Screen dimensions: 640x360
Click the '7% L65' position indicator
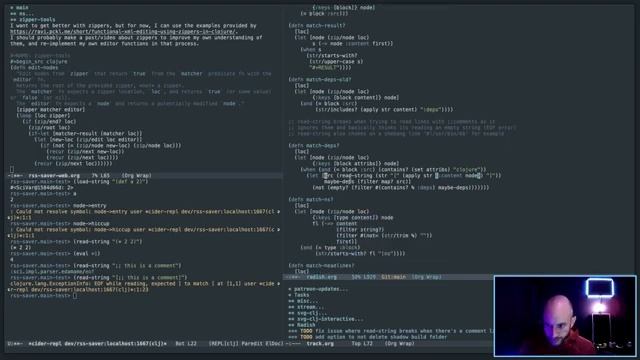click(x=100, y=176)
